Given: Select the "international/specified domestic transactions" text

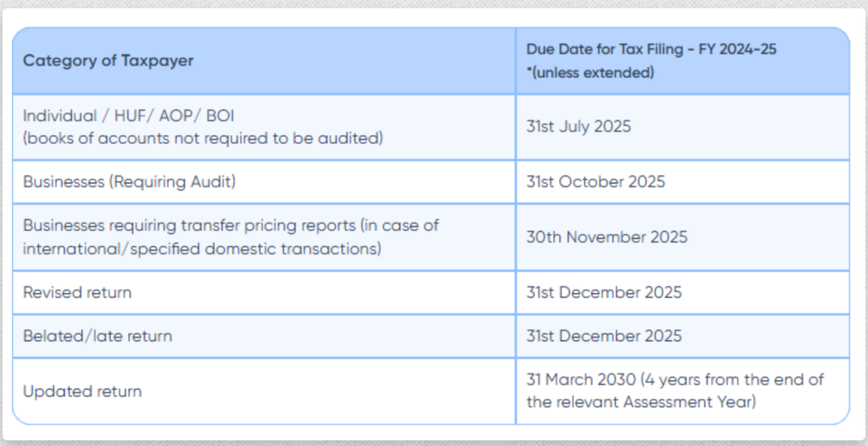Looking at the screenshot, I should (202, 248).
